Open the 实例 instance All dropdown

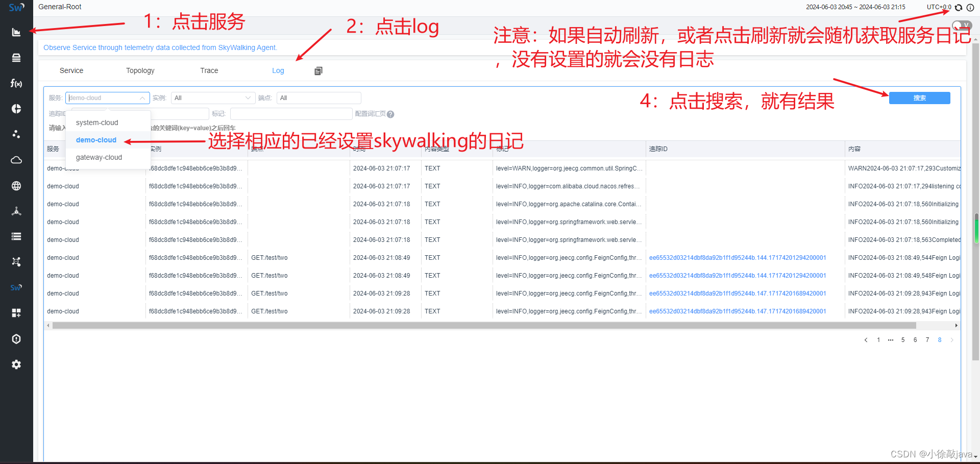point(213,98)
